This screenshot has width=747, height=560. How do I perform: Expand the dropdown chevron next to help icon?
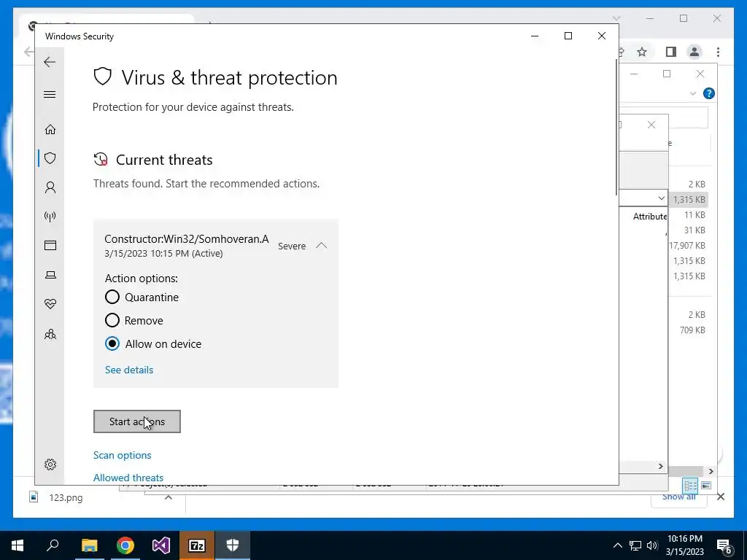pyautogui.click(x=693, y=94)
